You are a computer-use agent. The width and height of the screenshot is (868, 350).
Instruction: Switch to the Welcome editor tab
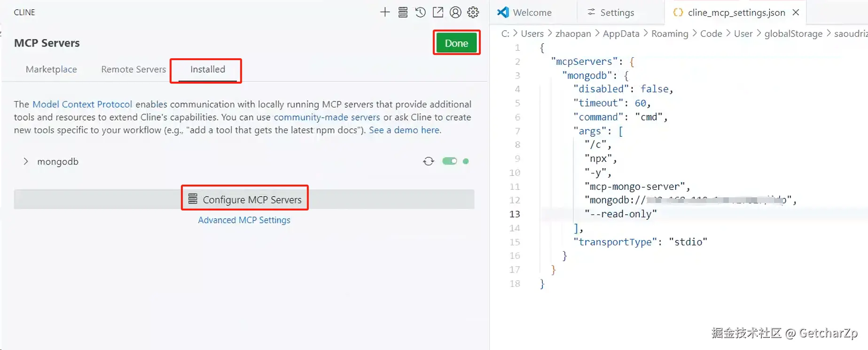(x=532, y=13)
